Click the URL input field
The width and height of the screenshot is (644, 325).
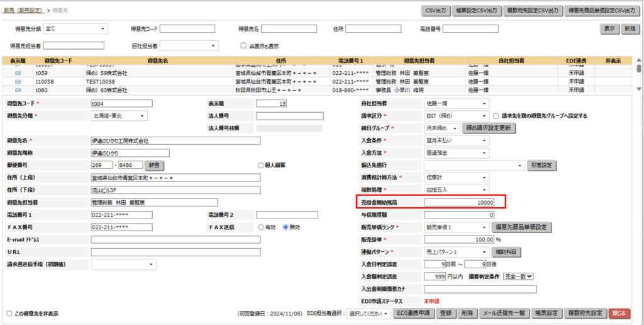click(x=175, y=252)
